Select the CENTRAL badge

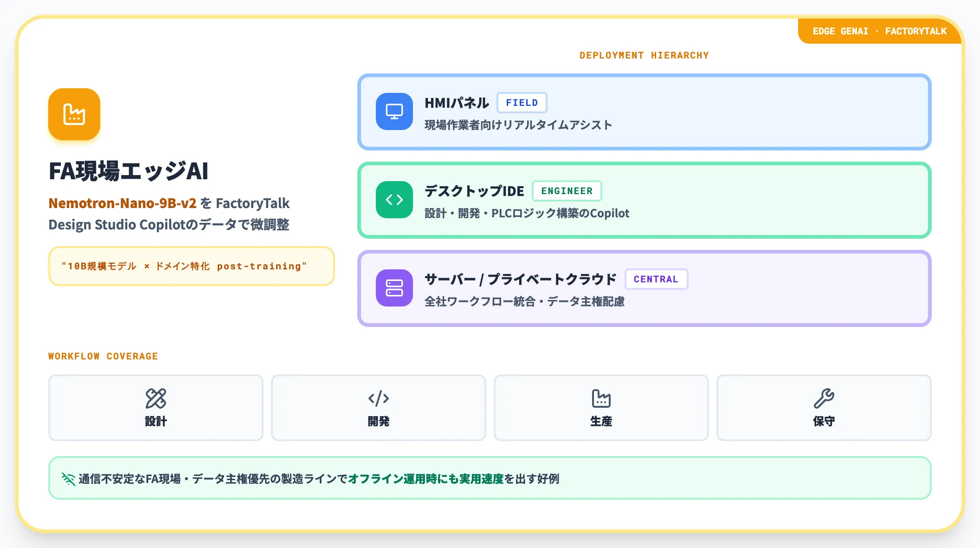click(656, 279)
